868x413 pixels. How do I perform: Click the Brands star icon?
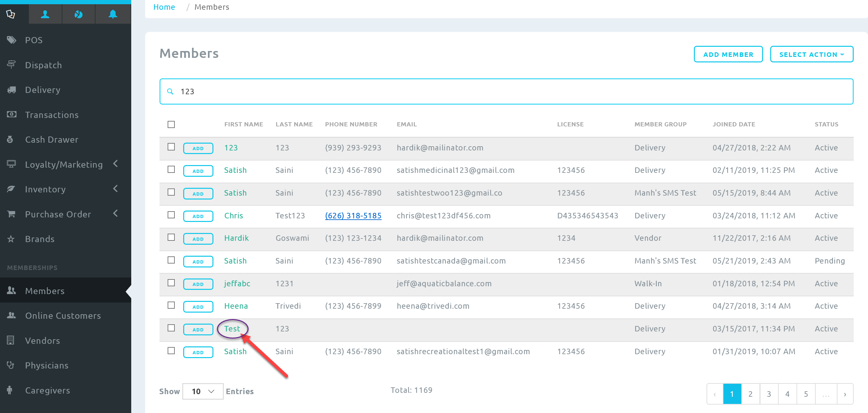click(11, 239)
